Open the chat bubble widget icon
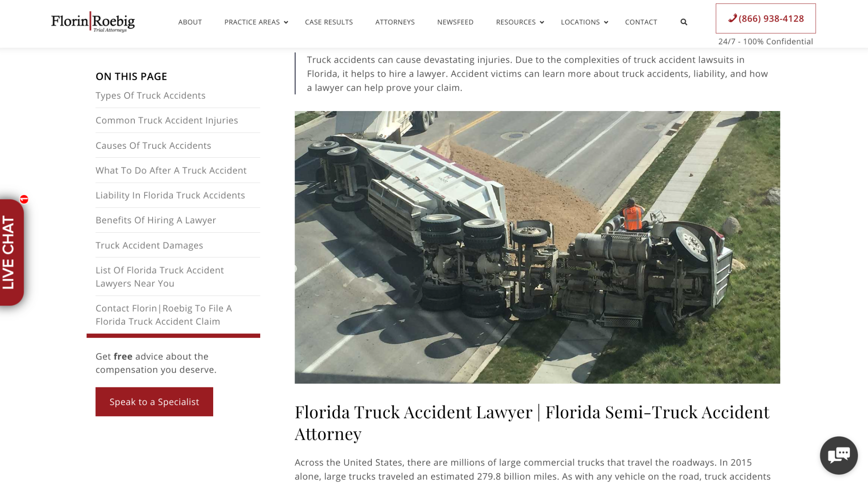Viewport: 868px width, 484px height. click(x=839, y=455)
